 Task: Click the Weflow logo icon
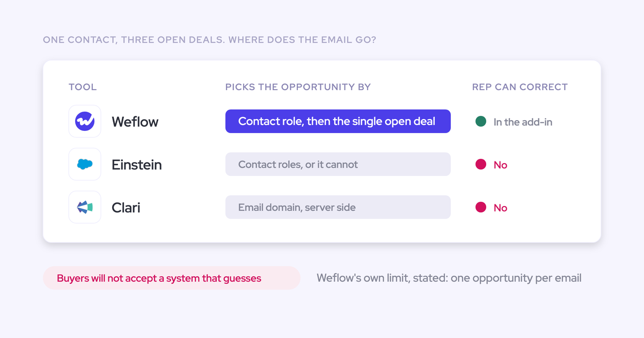85,121
